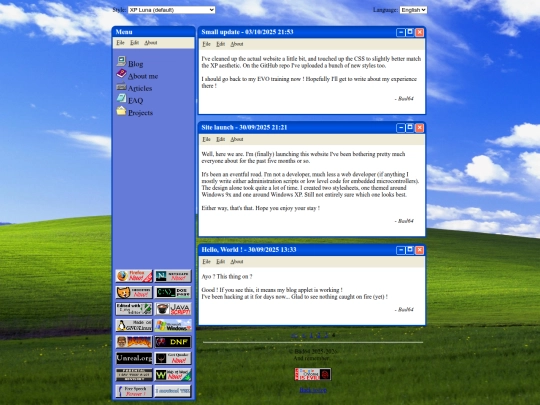
Task: Click the Microsoft Windows badge
Action: click(x=173, y=325)
